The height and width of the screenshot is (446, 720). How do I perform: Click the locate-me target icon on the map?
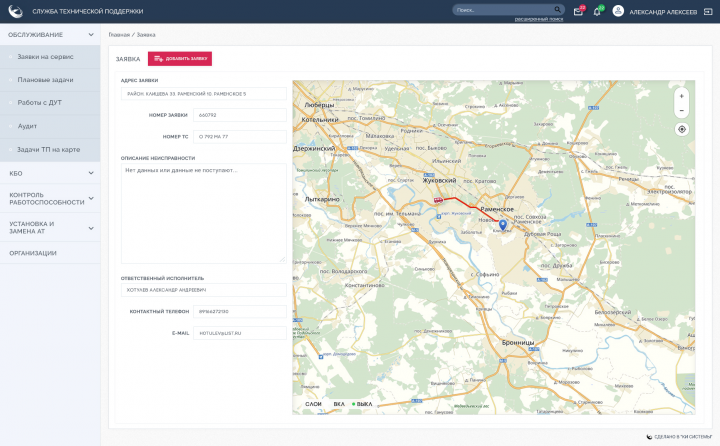681,130
